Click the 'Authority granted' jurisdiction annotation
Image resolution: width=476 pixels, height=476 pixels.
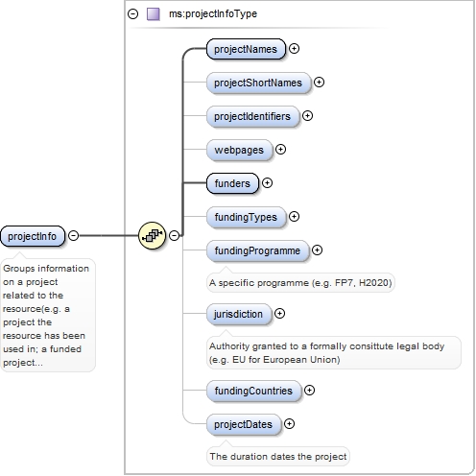[x=334, y=353]
